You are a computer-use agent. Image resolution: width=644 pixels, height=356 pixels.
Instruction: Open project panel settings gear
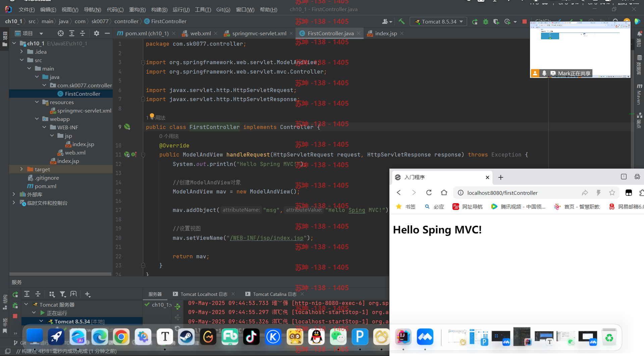[x=97, y=33]
